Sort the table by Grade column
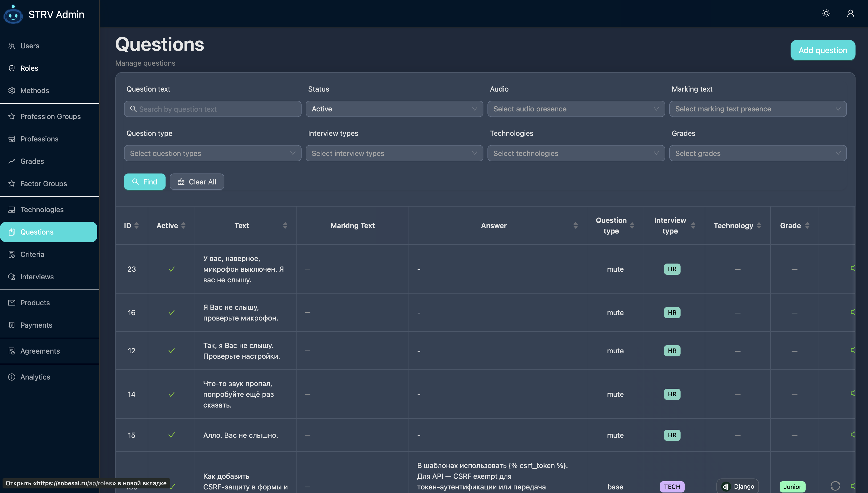This screenshot has width=868, height=493. pyautogui.click(x=807, y=225)
